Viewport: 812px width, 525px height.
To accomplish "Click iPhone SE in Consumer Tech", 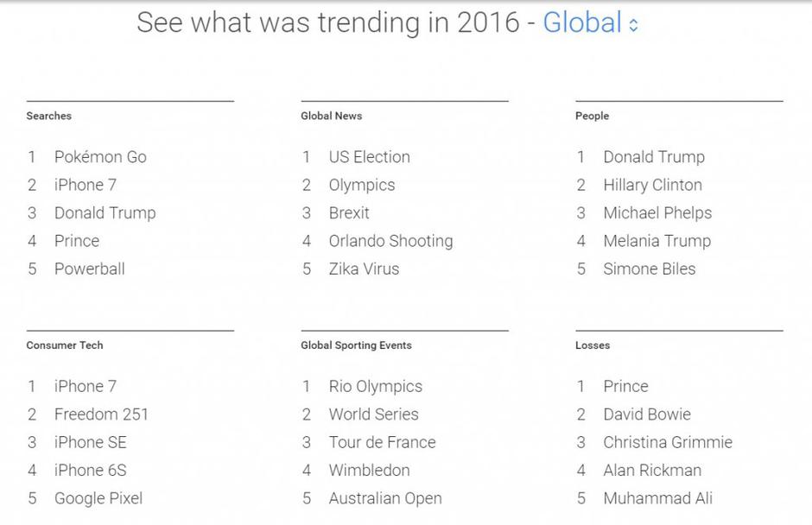I will click(90, 442).
